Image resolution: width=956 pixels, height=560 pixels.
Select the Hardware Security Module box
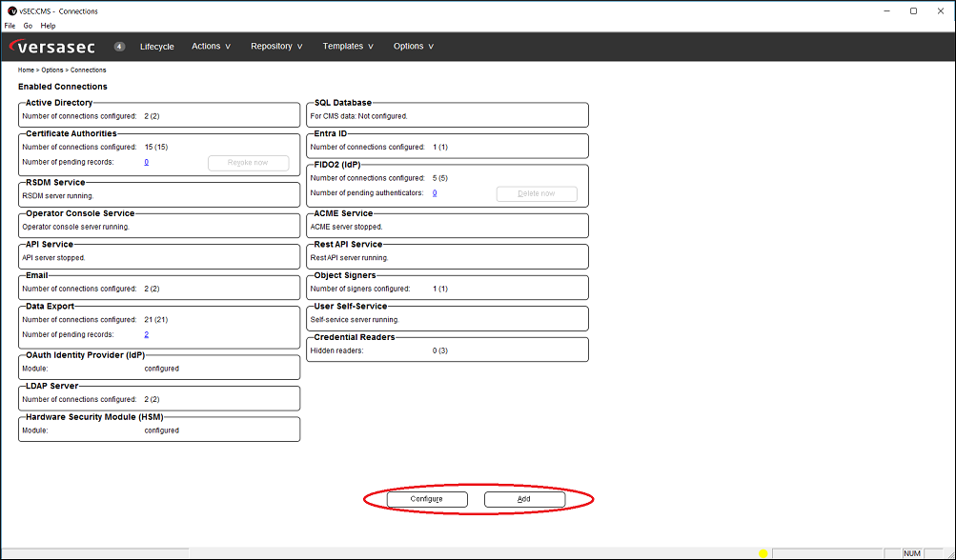point(159,428)
